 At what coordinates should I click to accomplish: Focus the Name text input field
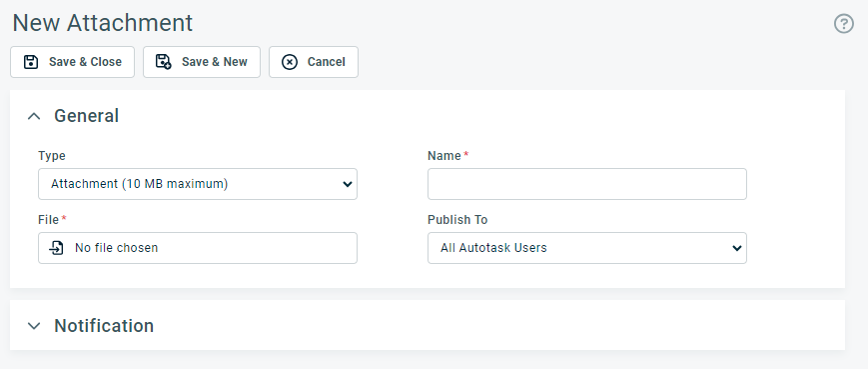pos(587,184)
